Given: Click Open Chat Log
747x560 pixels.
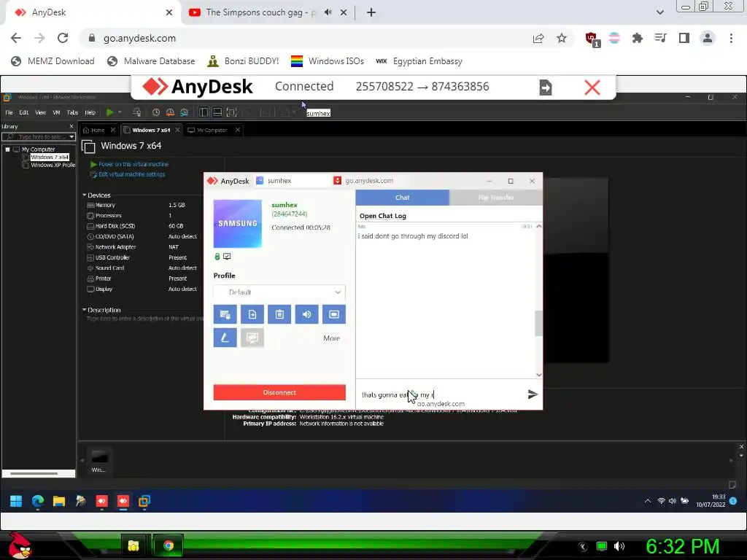Looking at the screenshot, I should click(382, 216).
